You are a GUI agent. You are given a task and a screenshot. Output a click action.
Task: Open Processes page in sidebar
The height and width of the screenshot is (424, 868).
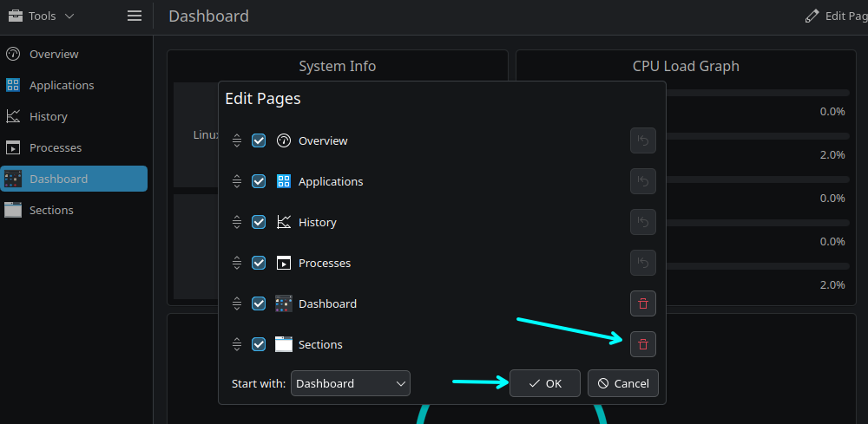tap(74, 147)
